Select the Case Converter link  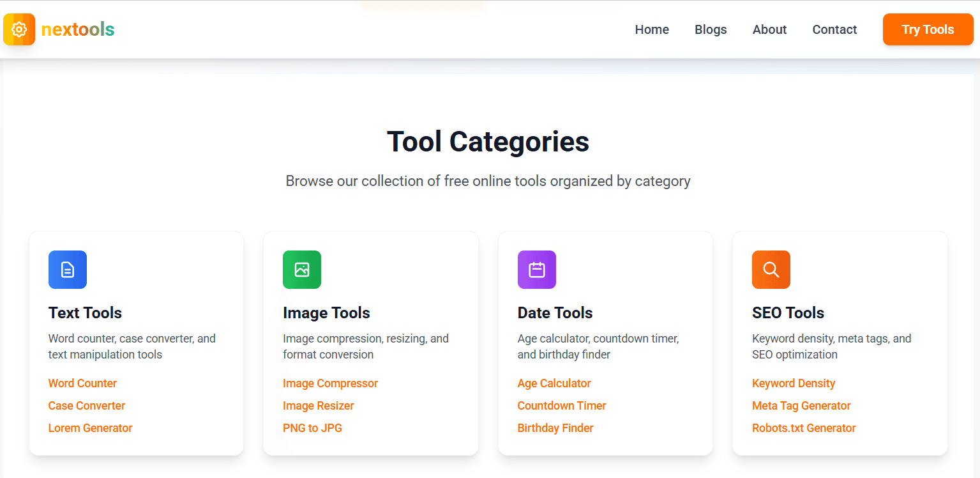tap(86, 405)
